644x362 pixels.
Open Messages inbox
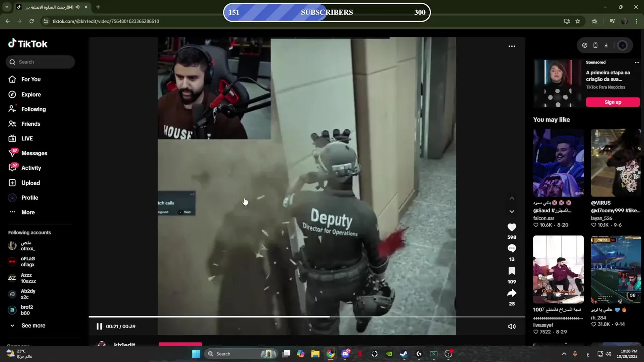point(27,153)
